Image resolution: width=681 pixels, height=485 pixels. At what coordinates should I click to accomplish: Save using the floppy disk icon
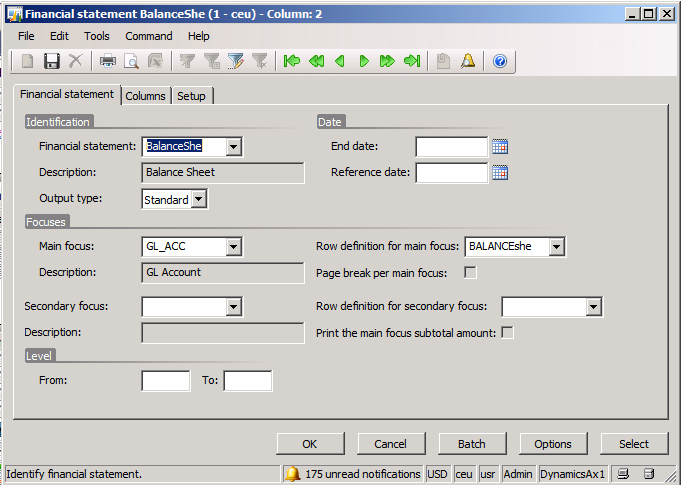point(52,61)
